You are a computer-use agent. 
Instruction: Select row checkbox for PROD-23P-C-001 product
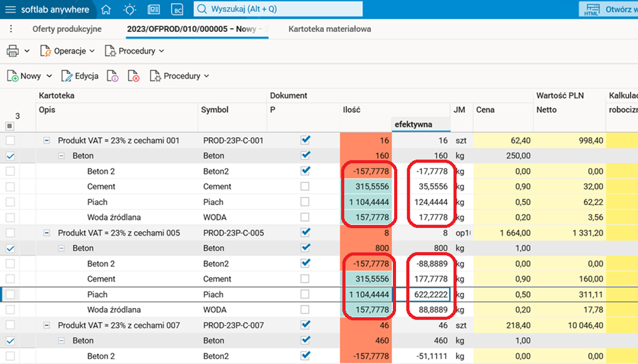(10, 140)
